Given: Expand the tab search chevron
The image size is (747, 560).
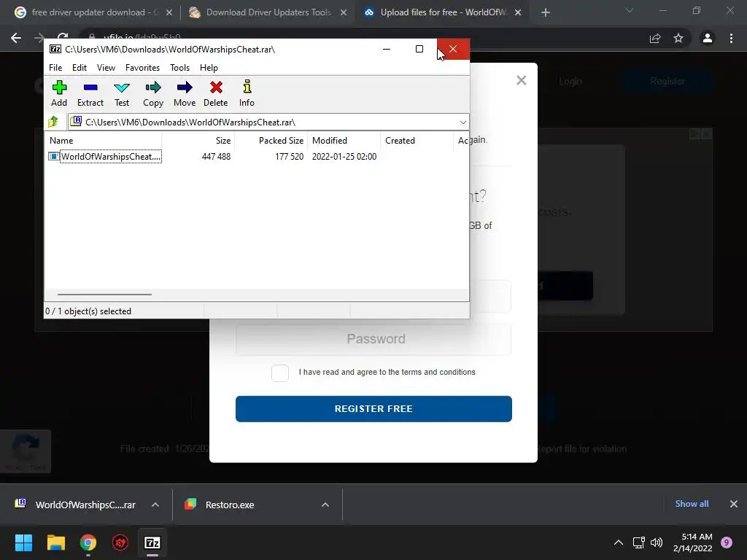Looking at the screenshot, I should click(x=630, y=10).
